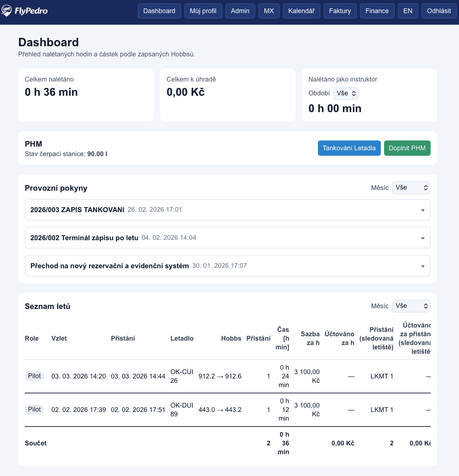Navigate to the Admin section
The height and width of the screenshot is (476, 459).
[x=240, y=11]
